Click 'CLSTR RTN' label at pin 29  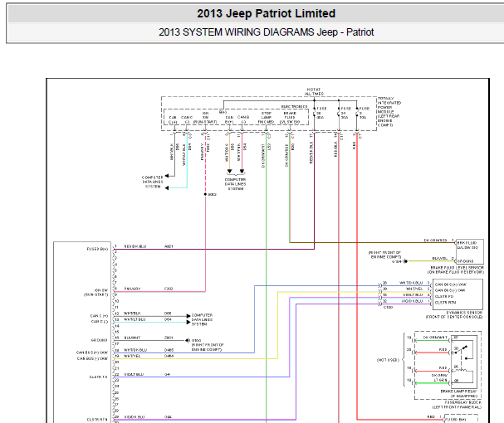97,420
